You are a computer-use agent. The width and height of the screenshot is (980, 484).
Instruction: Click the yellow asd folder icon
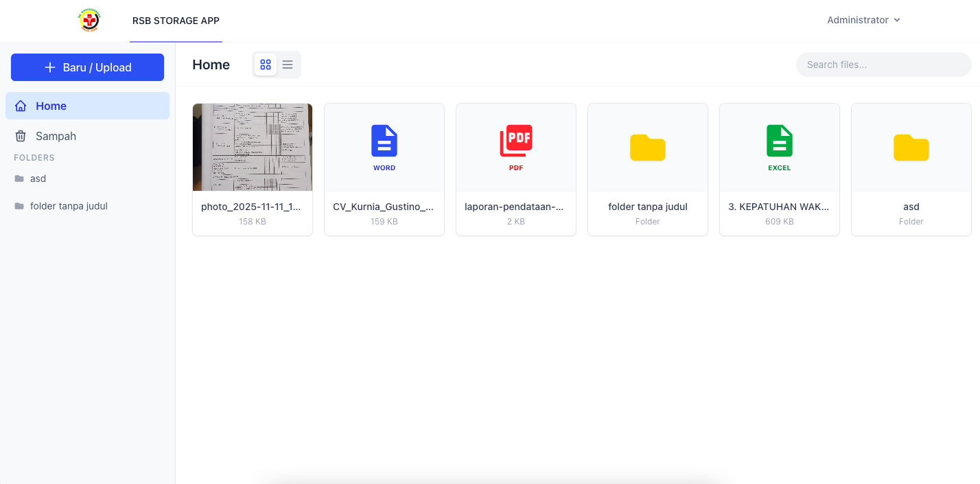[911, 148]
